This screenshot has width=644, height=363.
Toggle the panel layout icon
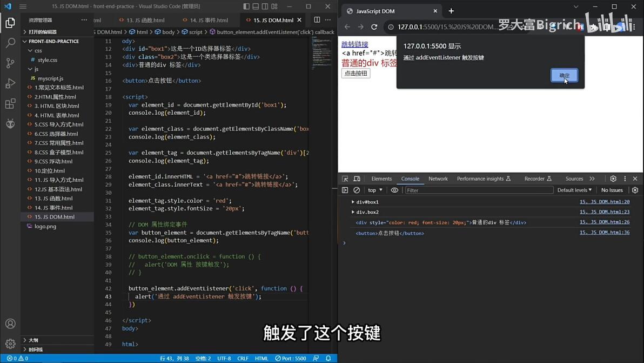[256, 6]
